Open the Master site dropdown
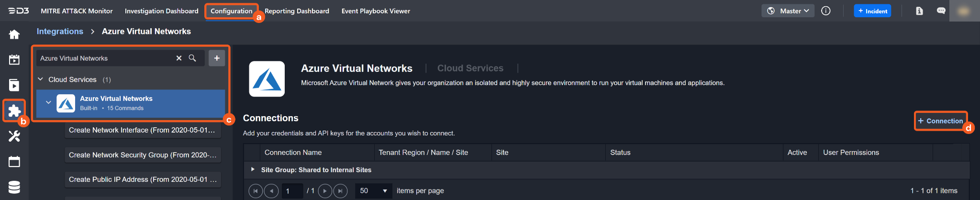Image resolution: width=980 pixels, height=200 pixels. coord(788,11)
